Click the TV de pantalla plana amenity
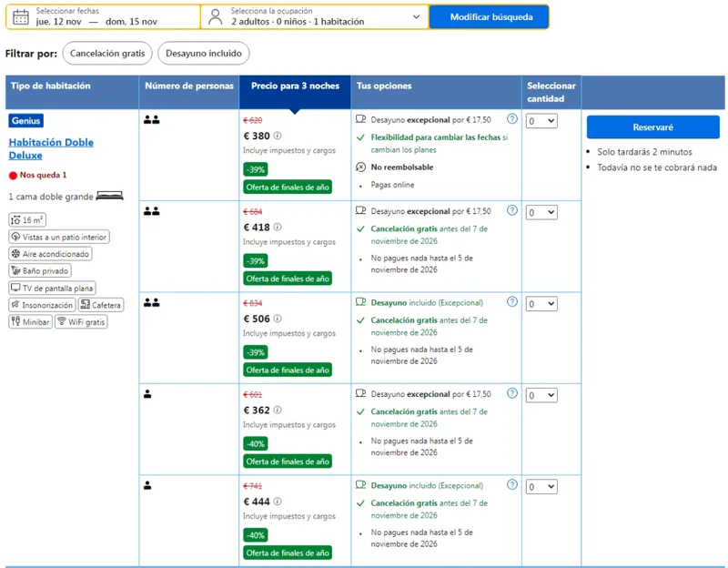The width and height of the screenshot is (728, 568). pyautogui.click(x=52, y=288)
